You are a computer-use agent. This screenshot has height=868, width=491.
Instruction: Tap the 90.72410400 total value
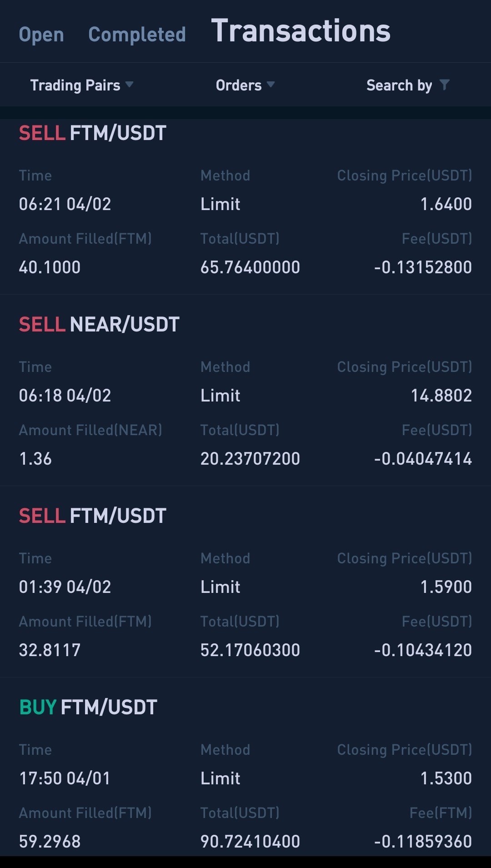click(251, 842)
